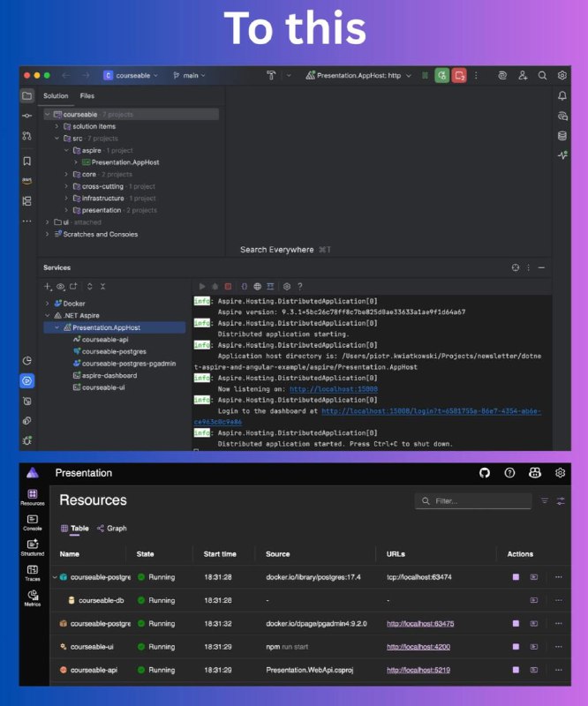Stop the courseable-ui resource
Viewport: 588px width, 706px height.
point(516,647)
